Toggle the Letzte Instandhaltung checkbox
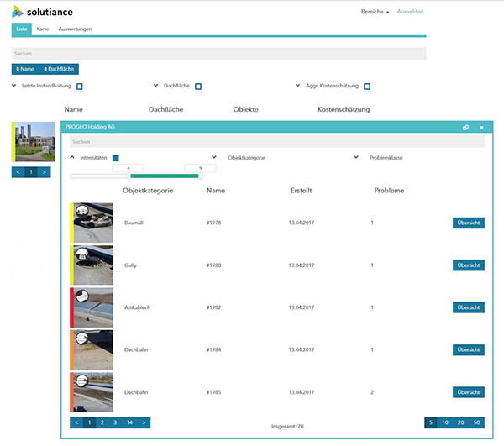The image size is (504, 446). pos(80,87)
